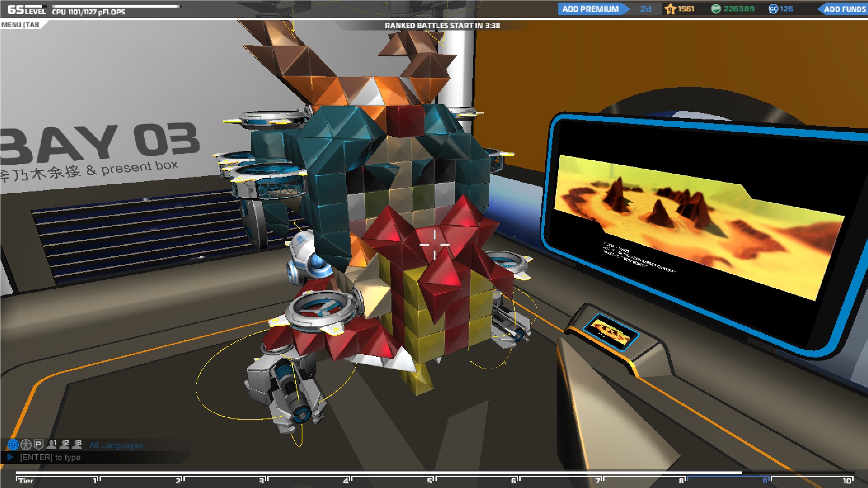Click the 226389 RP balance
868x488 pixels.
[x=739, y=9]
